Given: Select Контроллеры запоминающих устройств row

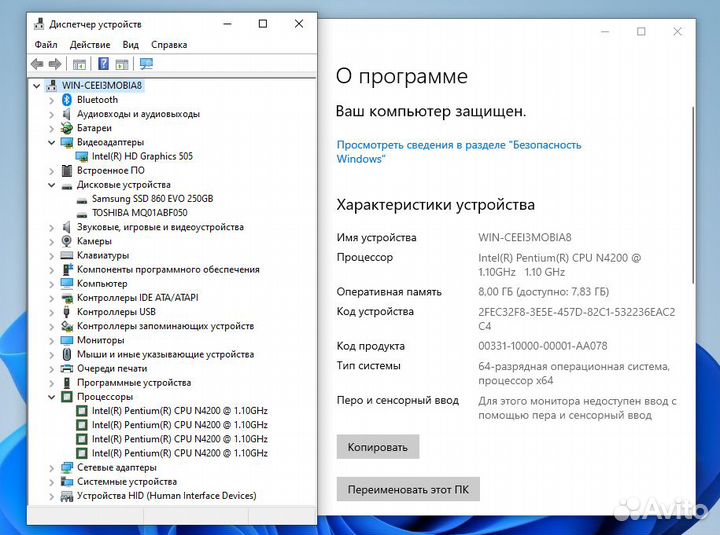Looking at the screenshot, I should pos(165,326).
